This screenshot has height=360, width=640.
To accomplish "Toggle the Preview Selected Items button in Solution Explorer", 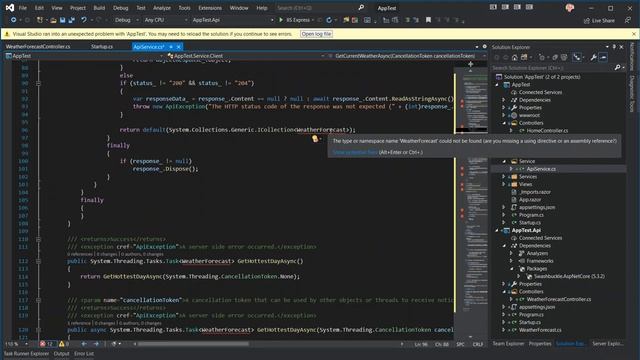I will (x=604, y=58).
